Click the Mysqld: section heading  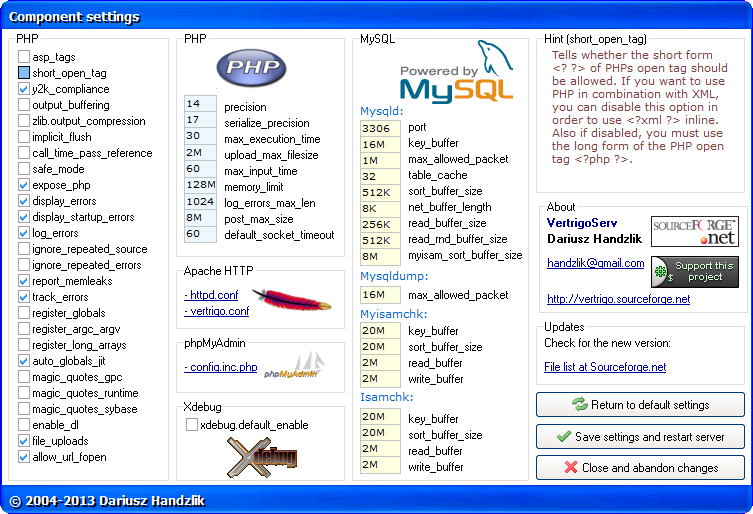click(x=382, y=111)
